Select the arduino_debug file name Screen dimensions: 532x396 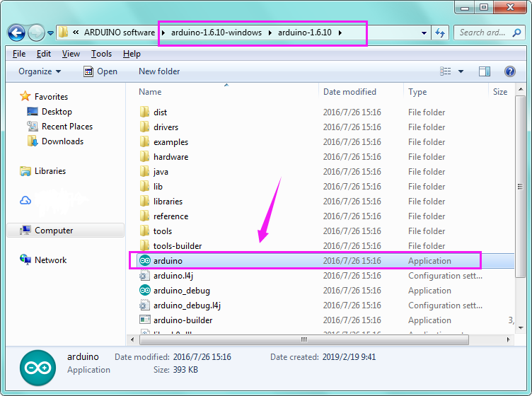[182, 291]
